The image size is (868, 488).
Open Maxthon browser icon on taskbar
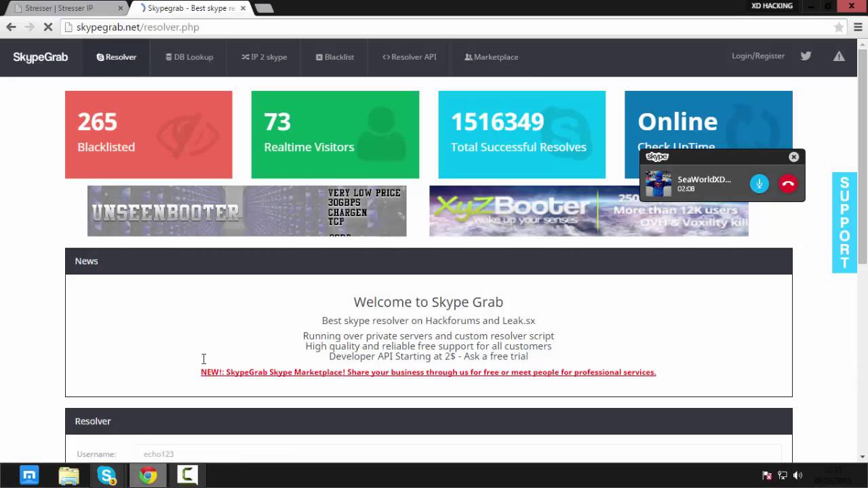[29, 475]
